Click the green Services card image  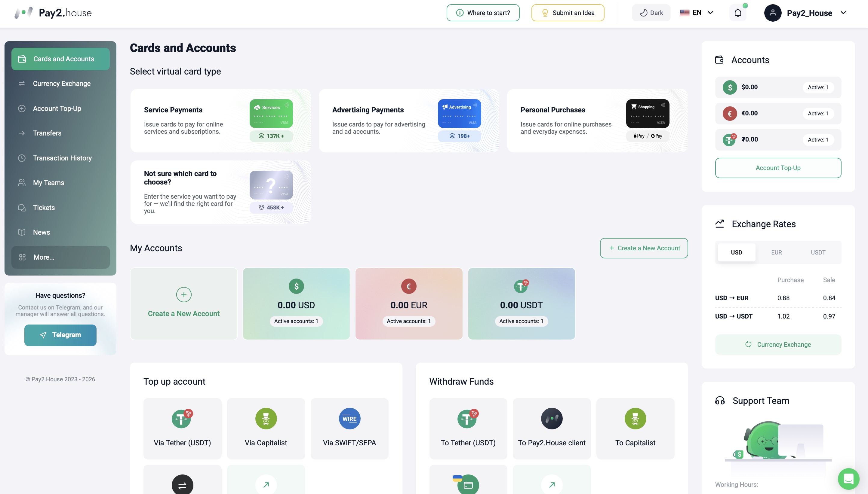pyautogui.click(x=271, y=113)
